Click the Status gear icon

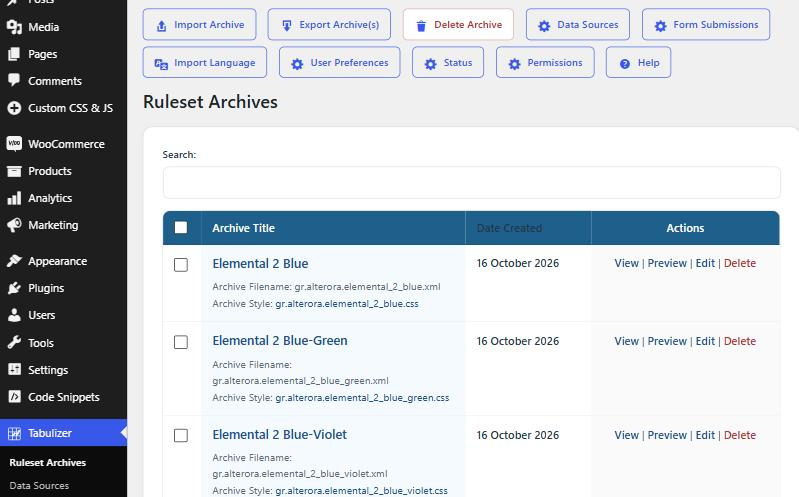[x=431, y=64]
